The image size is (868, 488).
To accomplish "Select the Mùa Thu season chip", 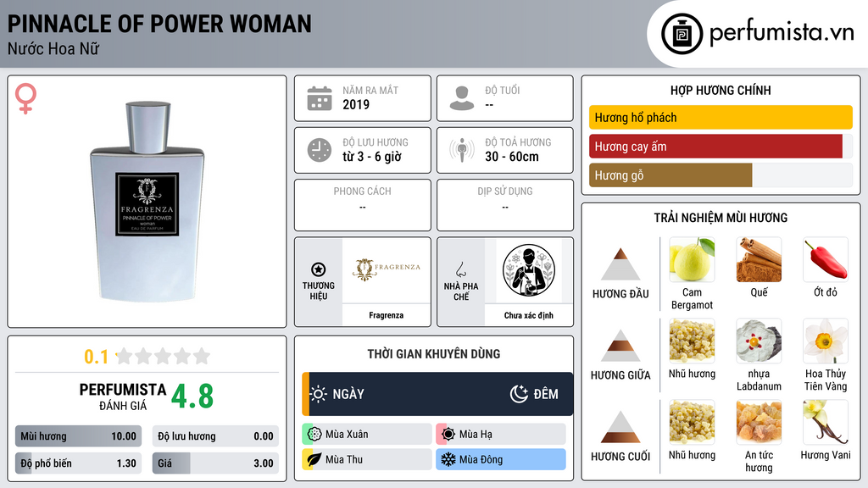I will pyautogui.click(x=367, y=459).
